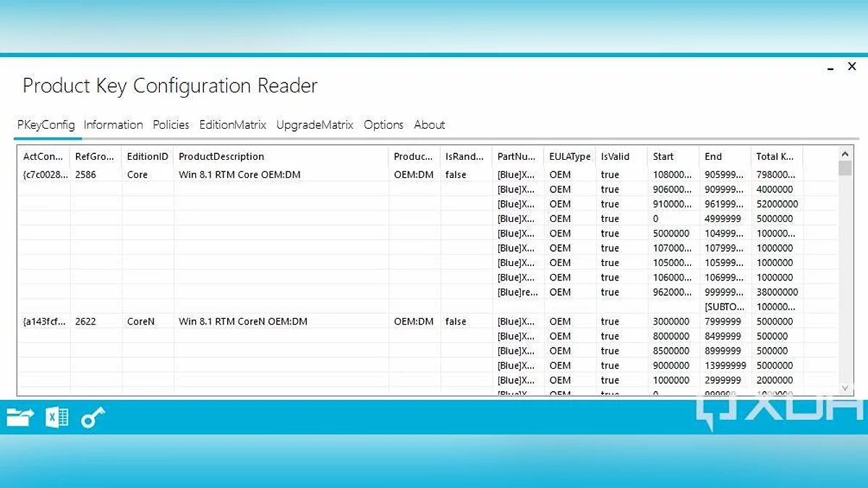The width and height of the screenshot is (868, 488).
Task: Select the End value 7999999
Action: click(723, 322)
